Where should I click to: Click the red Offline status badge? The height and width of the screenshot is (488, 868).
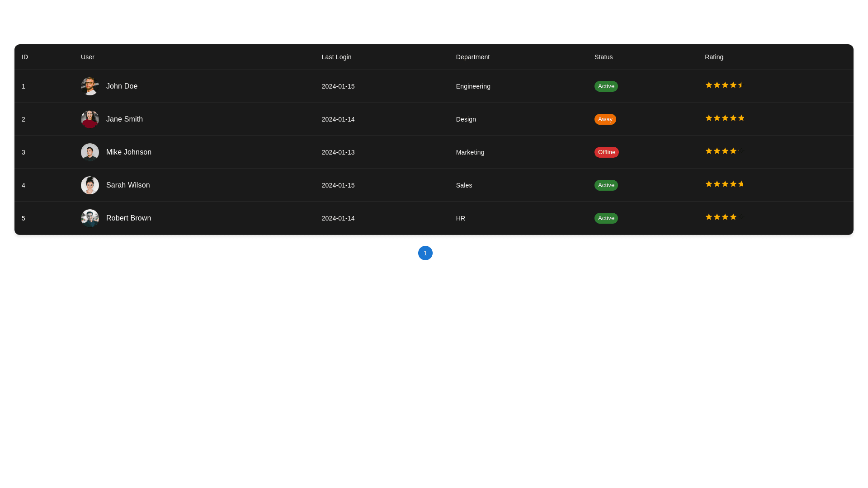pos(606,152)
